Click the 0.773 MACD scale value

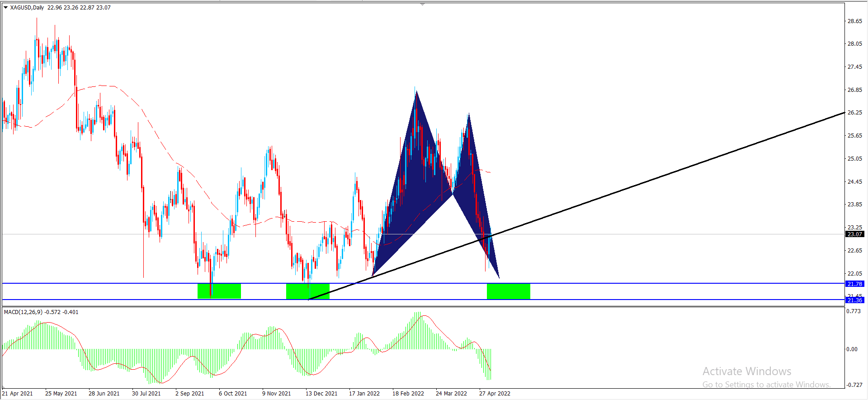tap(854, 311)
